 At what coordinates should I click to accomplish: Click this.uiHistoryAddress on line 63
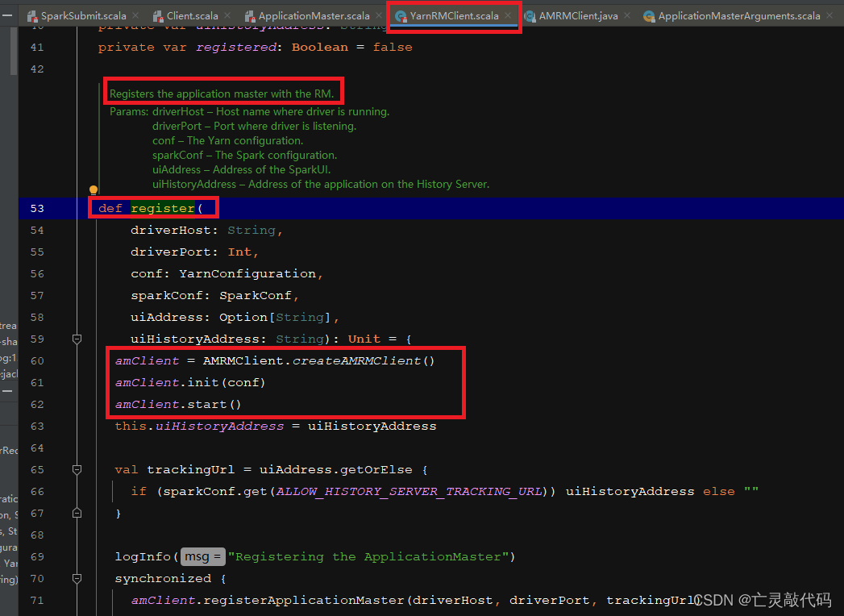coord(199,427)
